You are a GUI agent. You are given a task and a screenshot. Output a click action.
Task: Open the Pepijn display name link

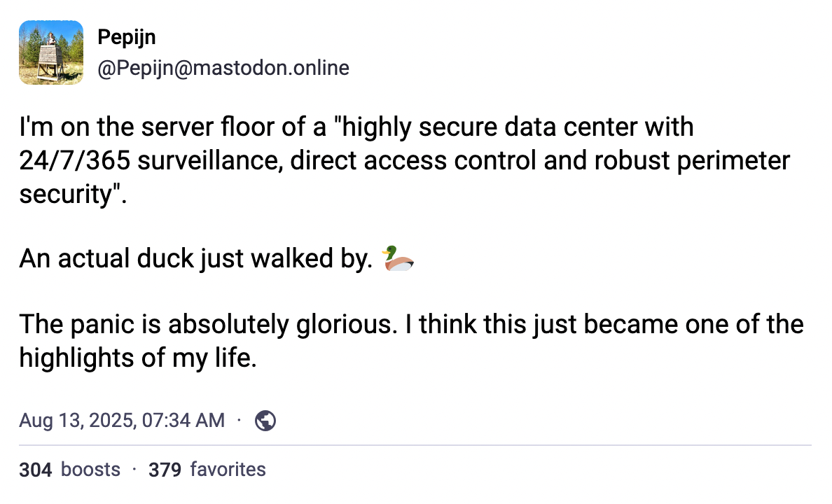(127, 38)
